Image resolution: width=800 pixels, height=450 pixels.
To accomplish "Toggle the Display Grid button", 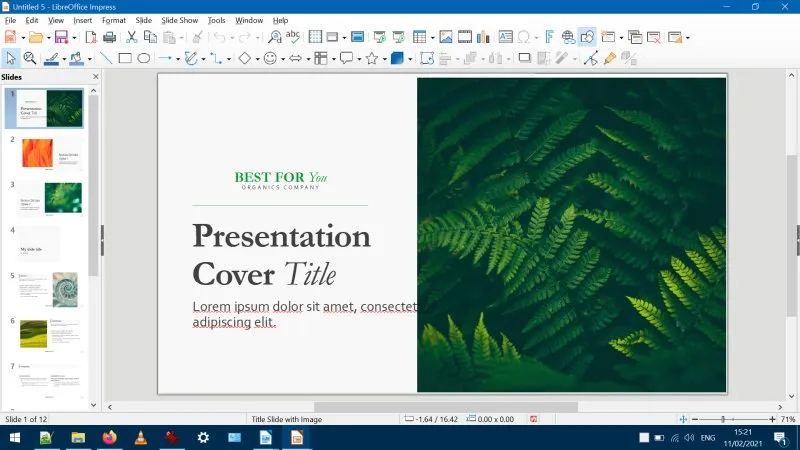I will (315, 37).
